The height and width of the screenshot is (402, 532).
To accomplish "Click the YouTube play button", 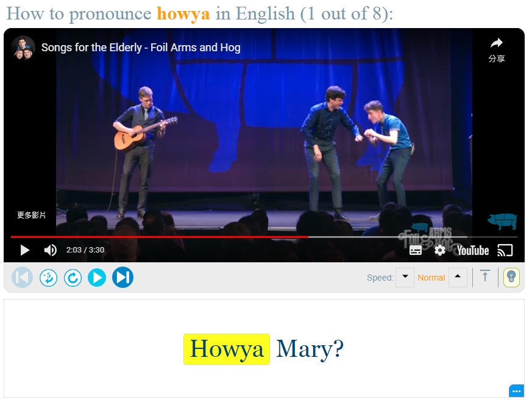I will [25, 250].
